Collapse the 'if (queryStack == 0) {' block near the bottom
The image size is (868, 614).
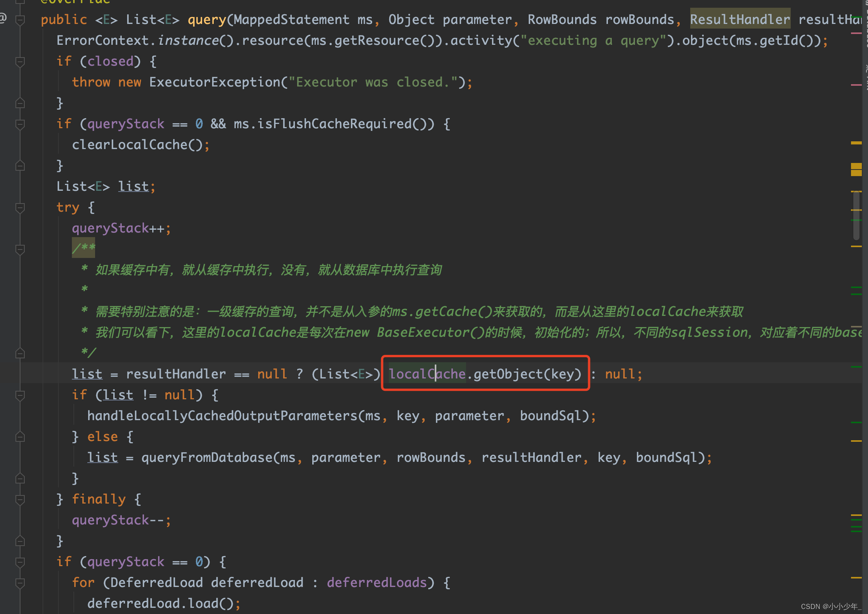pos(20,562)
